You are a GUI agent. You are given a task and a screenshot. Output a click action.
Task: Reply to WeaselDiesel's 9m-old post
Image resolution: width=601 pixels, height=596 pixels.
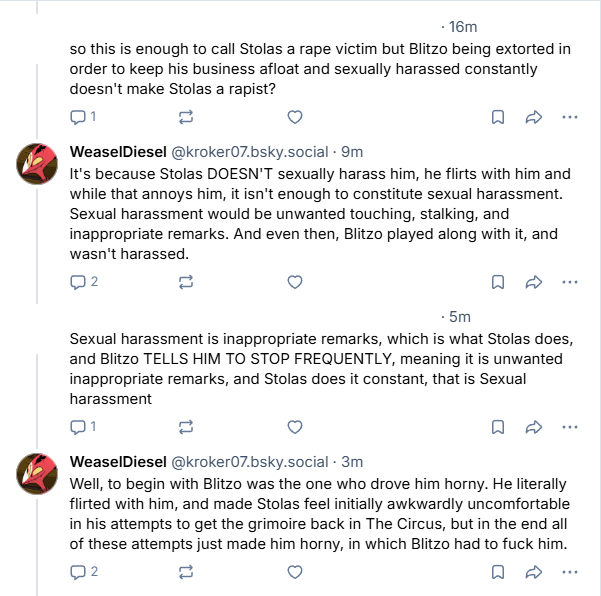[x=79, y=282]
